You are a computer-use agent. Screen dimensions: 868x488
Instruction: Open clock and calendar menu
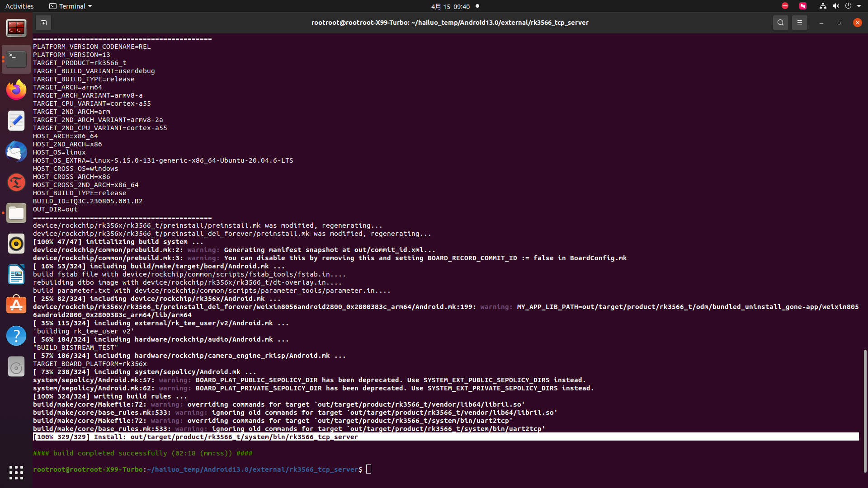click(x=450, y=6)
